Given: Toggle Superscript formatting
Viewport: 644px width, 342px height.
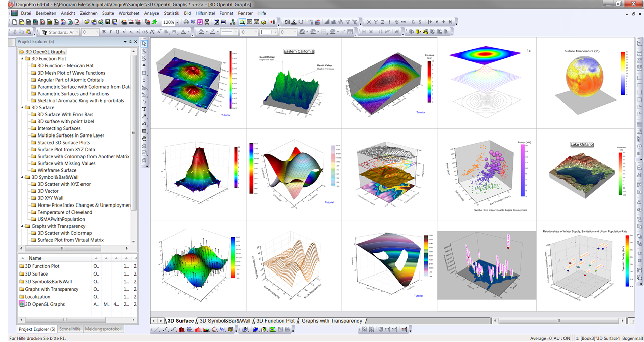Looking at the screenshot, I should coord(124,32).
